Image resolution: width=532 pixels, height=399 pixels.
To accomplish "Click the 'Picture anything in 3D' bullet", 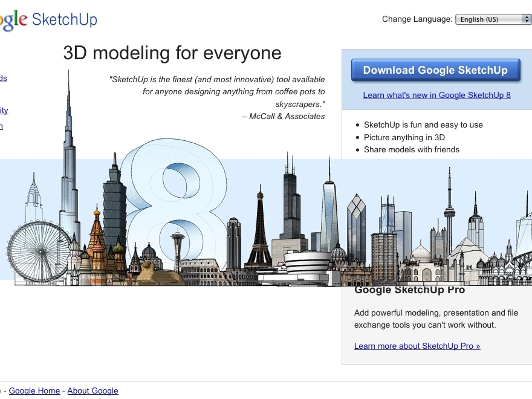I will pyautogui.click(x=404, y=137).
